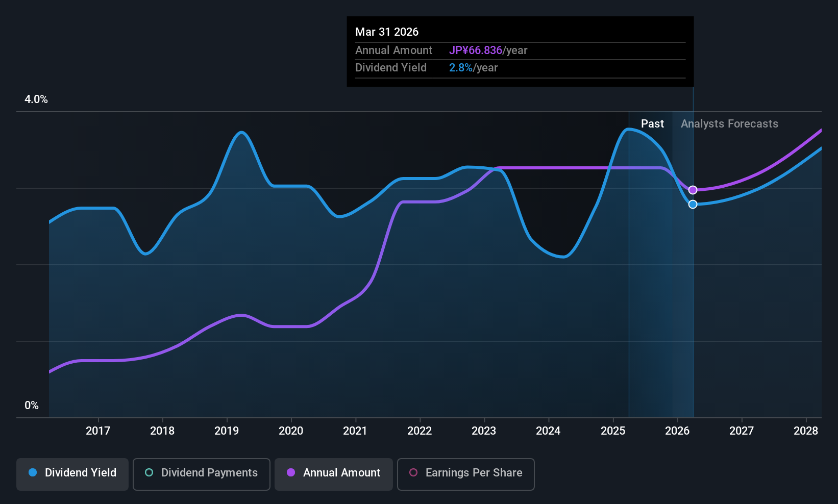
Task: Select the 2017 x-axis label
Action: click(98, 431)
